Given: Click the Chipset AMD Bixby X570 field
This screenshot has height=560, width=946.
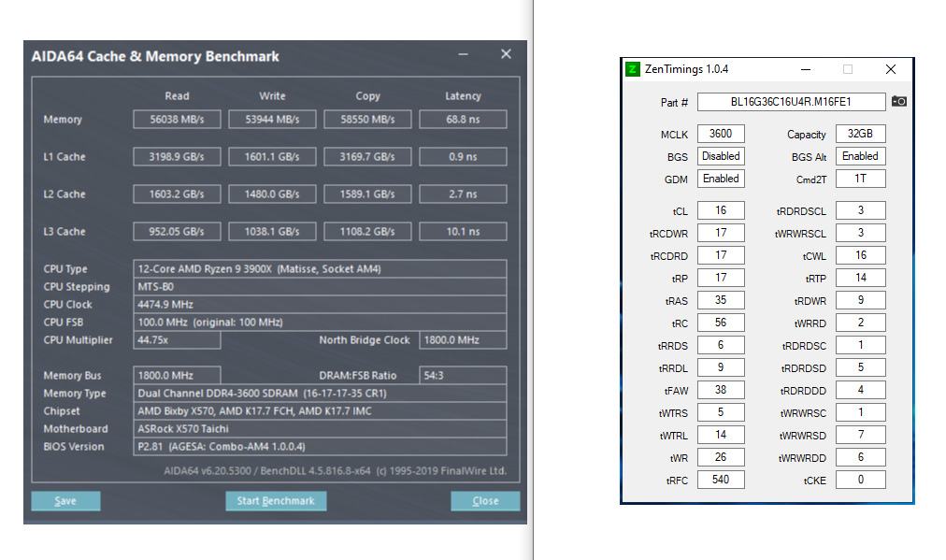Looking at the screenshot, I should coord(320,411).
